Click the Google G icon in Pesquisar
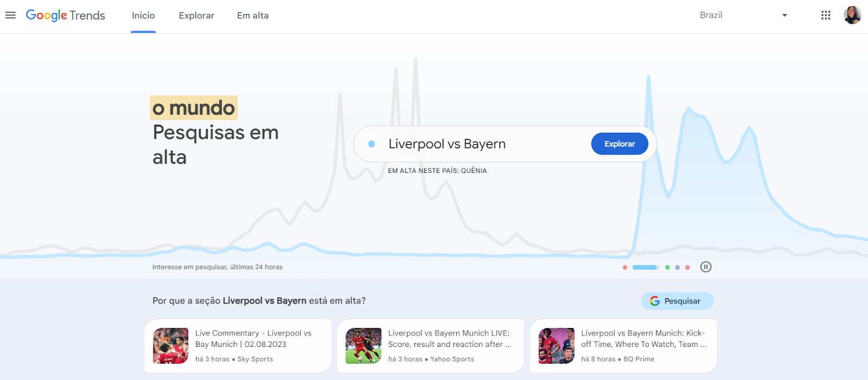Viewport: 868px width, 380px height. point(655,301)
